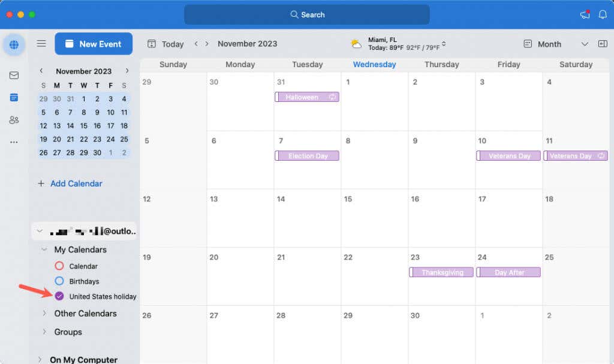The image size is (614, 364).
Task: Select 22 in the mini calendar
Action: tap(84, 139)
